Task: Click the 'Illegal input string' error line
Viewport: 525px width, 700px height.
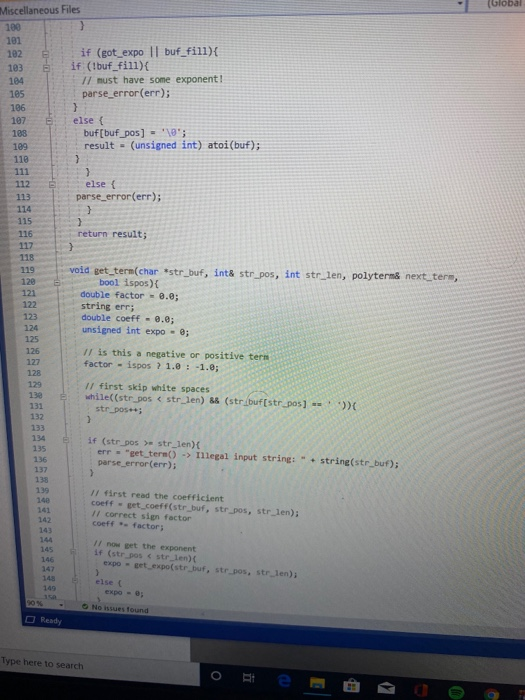Action: coord(248,458)
